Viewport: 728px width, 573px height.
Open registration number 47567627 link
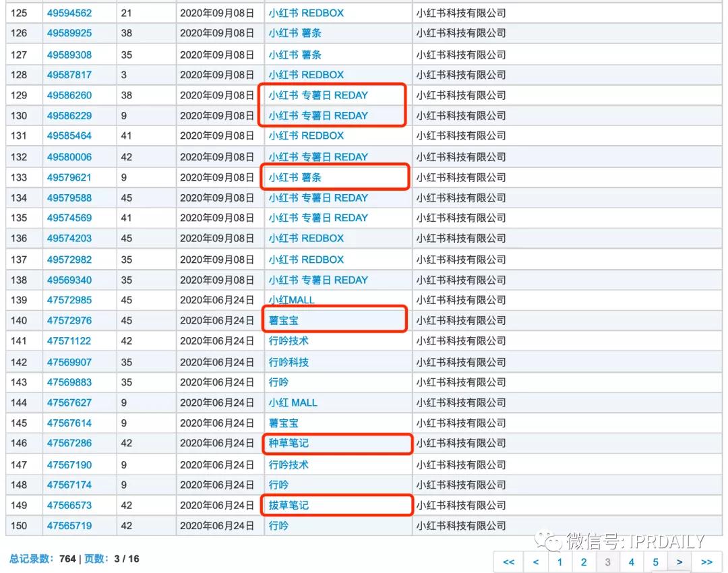[69, 402]
